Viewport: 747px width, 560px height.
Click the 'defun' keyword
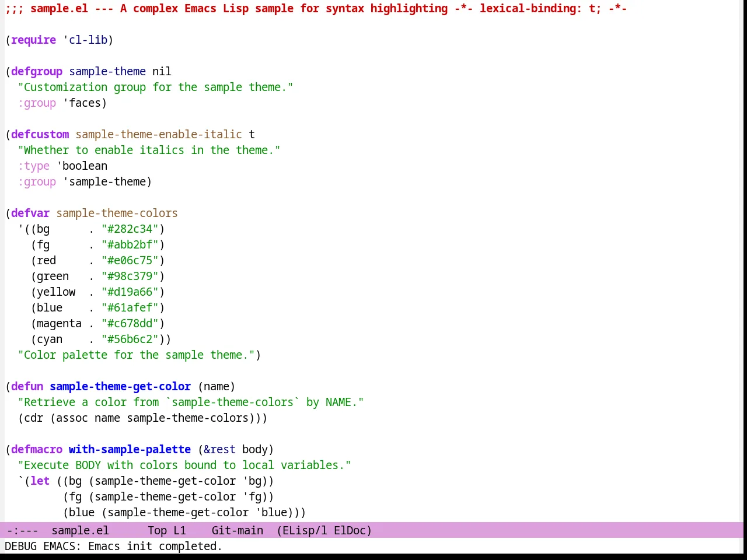27,386
